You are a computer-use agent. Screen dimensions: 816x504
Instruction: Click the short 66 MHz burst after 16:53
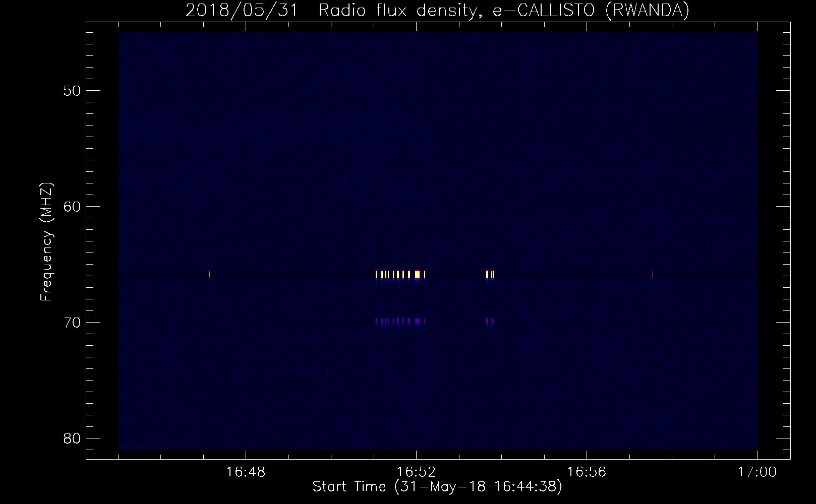tap(490, 275)
